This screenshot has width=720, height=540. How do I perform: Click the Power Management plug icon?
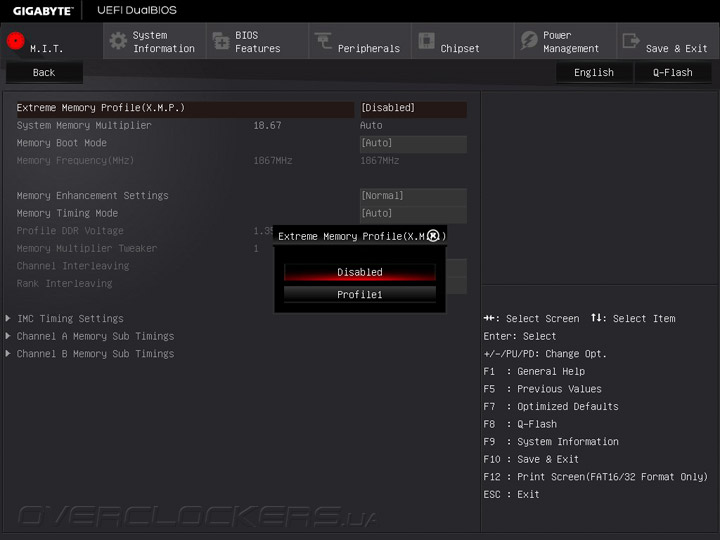point(529,41)
